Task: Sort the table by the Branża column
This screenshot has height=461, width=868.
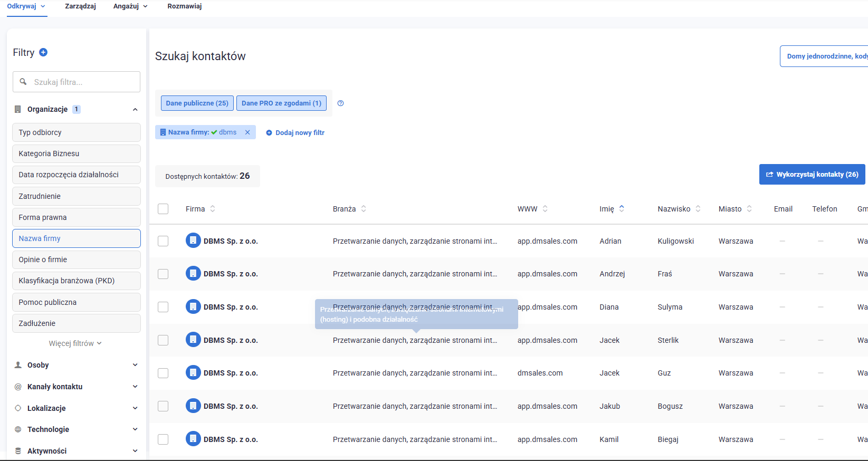Action: (364, 209)
